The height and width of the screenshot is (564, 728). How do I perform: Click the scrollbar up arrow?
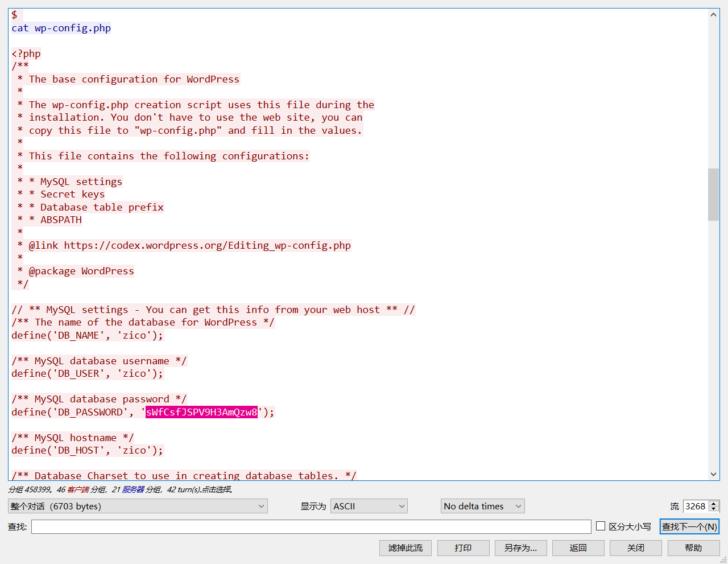click(x=713, y=15)
